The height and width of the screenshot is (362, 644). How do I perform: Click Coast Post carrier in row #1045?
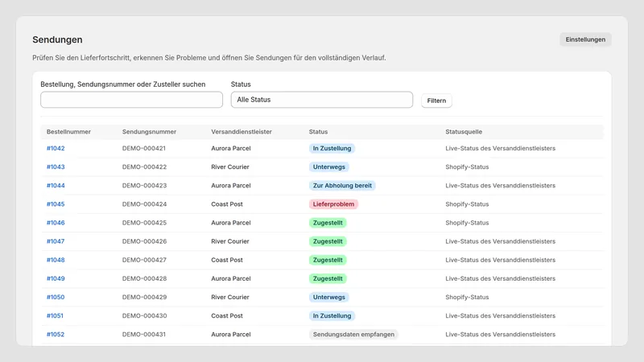[227, 204]
